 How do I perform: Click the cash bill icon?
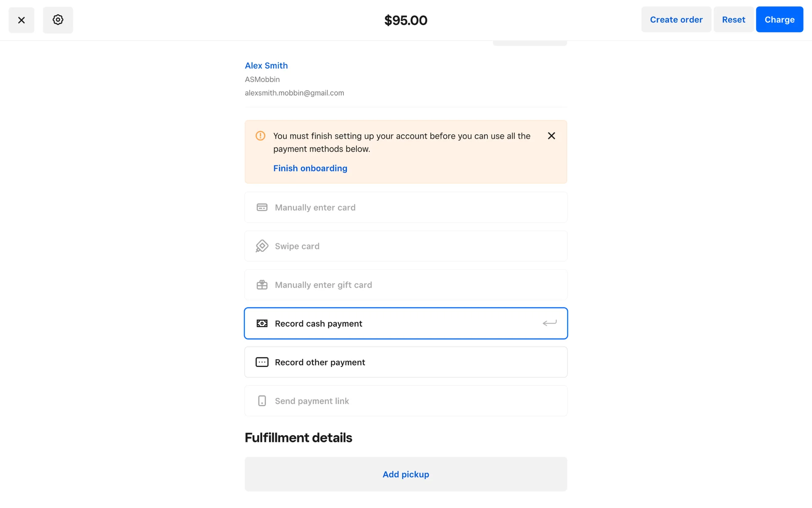(262, 323)
